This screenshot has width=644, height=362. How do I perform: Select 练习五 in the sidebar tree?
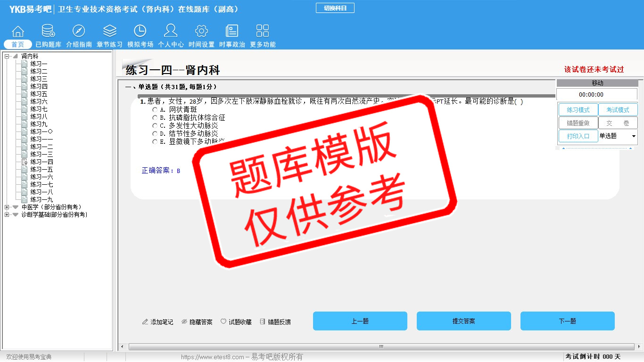pos(39,94)
